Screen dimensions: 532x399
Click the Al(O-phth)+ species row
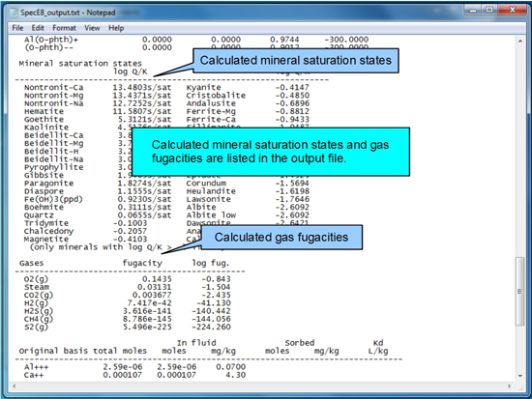[x=196, y=40]
